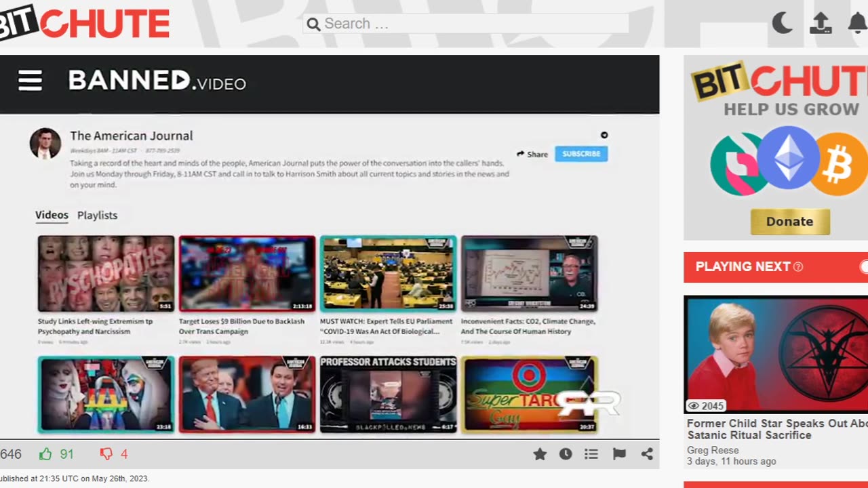Focus the Search input field
The image size is (868, 488).
(x=465, y=24)
